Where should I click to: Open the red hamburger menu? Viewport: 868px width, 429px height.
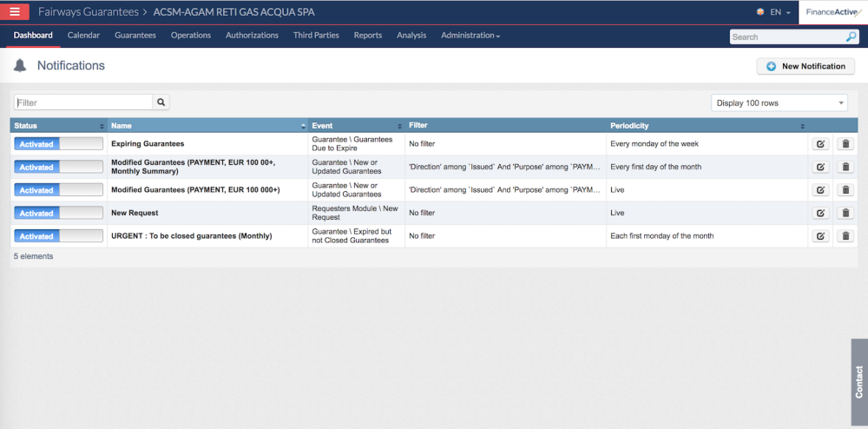[x=15, y=11]
